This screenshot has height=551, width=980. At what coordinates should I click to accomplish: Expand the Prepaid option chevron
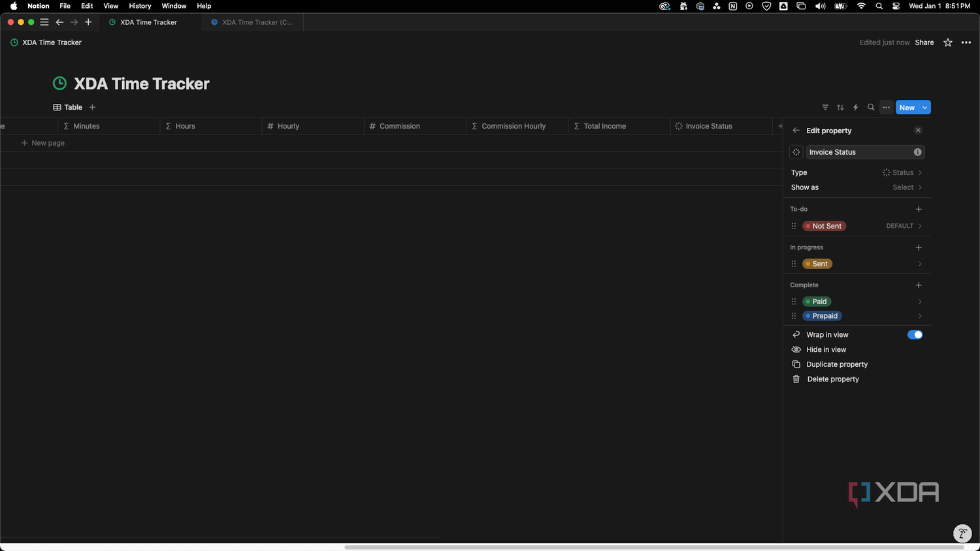[920, 316]
